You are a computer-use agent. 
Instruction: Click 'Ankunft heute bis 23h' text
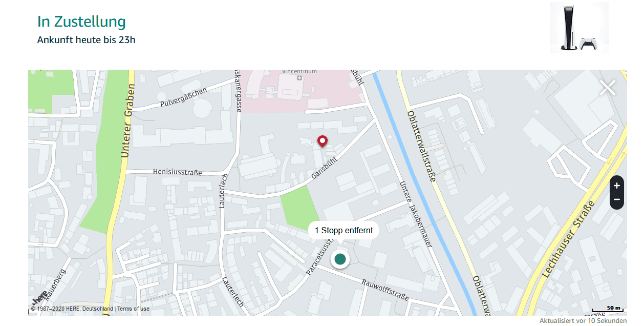(x=86, y=39)
